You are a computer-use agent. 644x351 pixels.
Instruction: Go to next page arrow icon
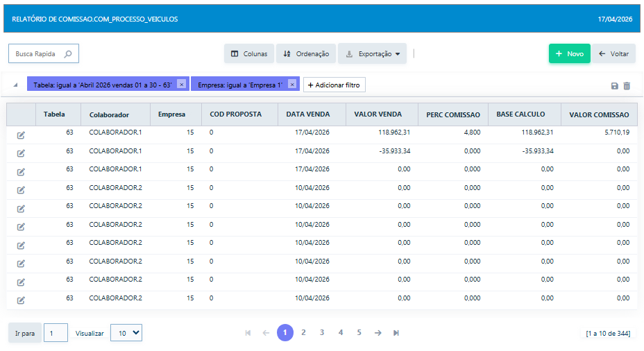(x=378, y=333)
